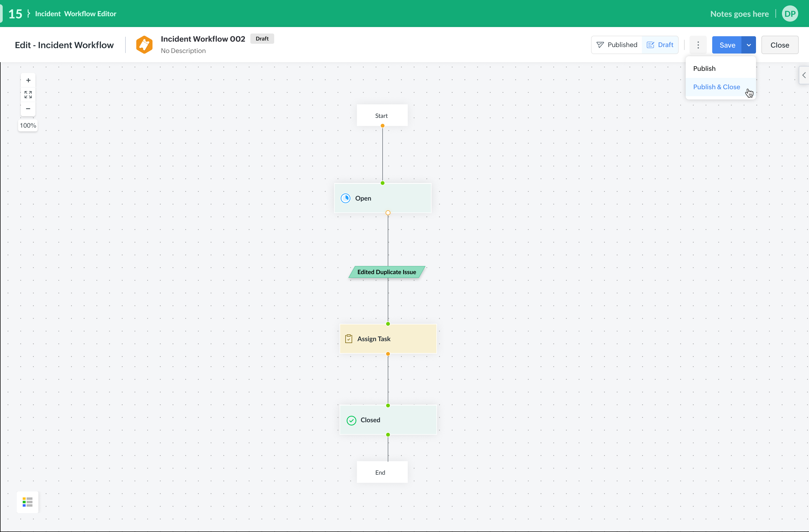Click the Closed status checkmark icon
Viewport: 809px width, 532px height.
pos(351,420)
